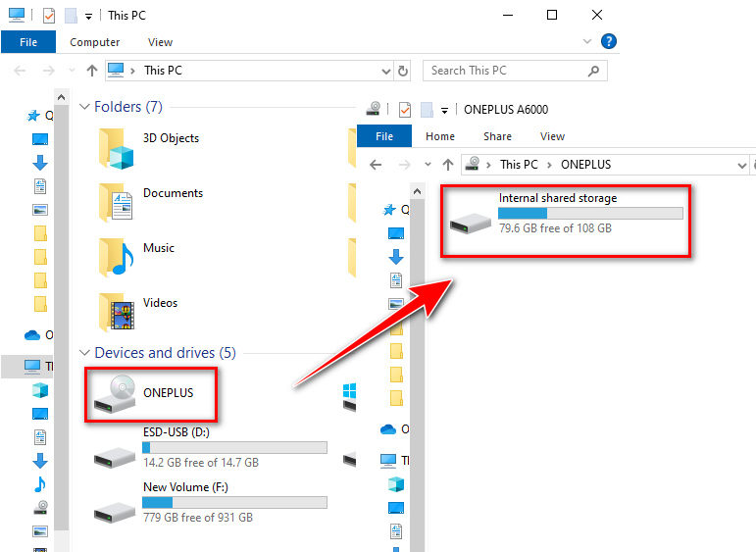756x552 pixels.
Task: Click the "779 GB free of 931 GB" text
Action: [x=198, y=518]
